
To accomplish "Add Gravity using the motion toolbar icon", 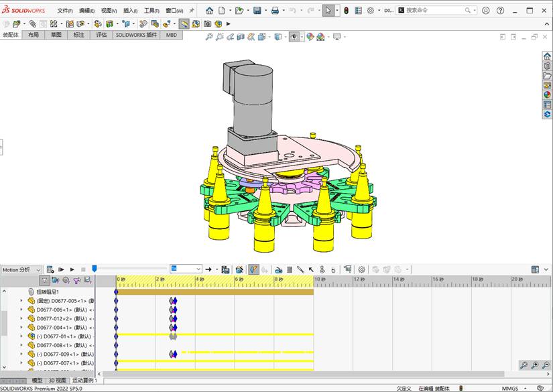I will (x=333, y=269).
